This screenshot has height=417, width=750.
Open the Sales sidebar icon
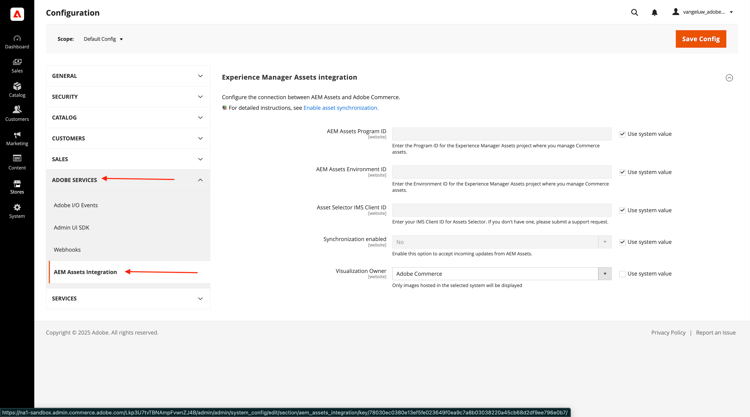tap(17, 66)
